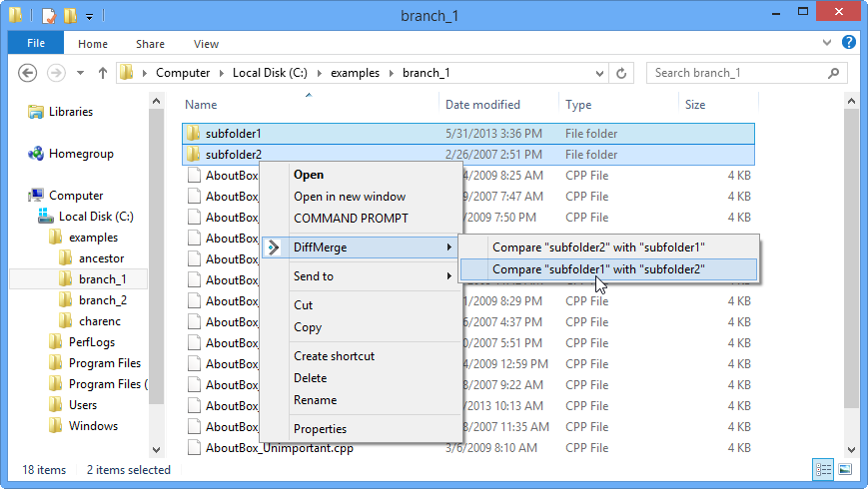Click the Refresh button beside address bar
The width and height of the screenshot is (868, 489).
point(622,73)
